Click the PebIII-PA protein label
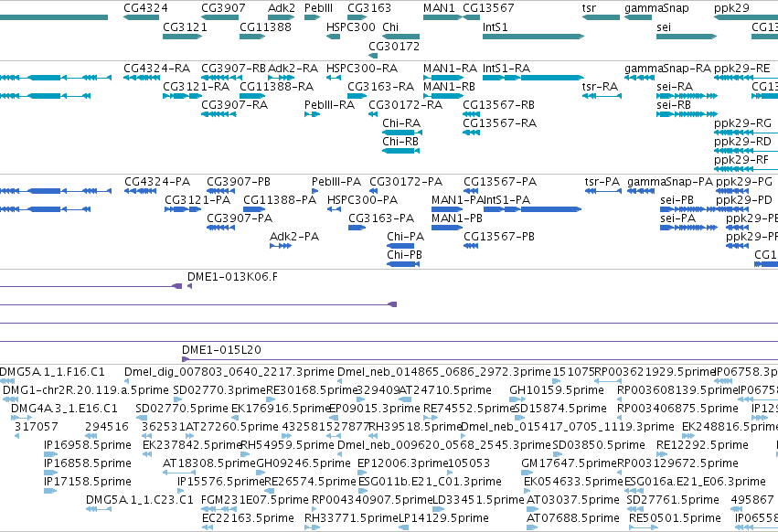778x532 pixels. 336,182
